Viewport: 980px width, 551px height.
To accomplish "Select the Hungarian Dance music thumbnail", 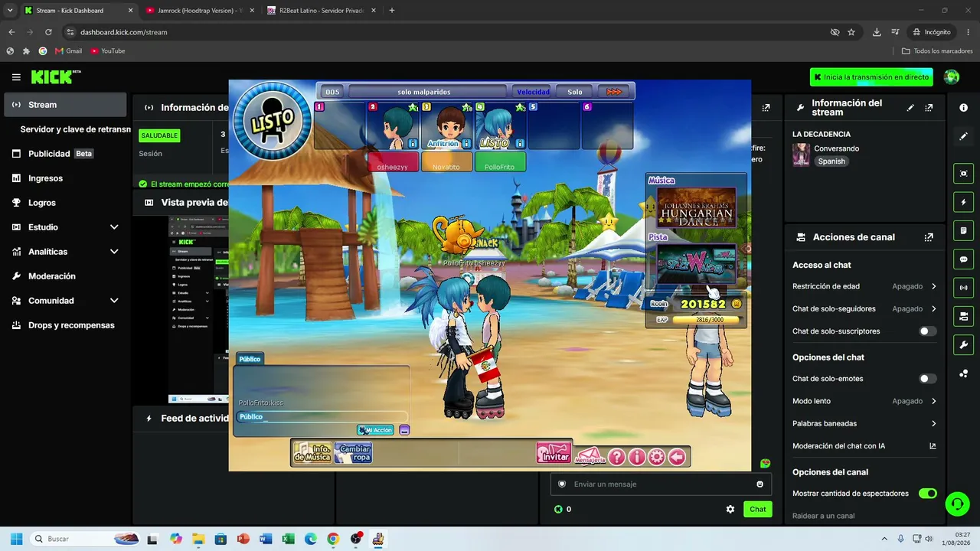I will coord(697,207).
